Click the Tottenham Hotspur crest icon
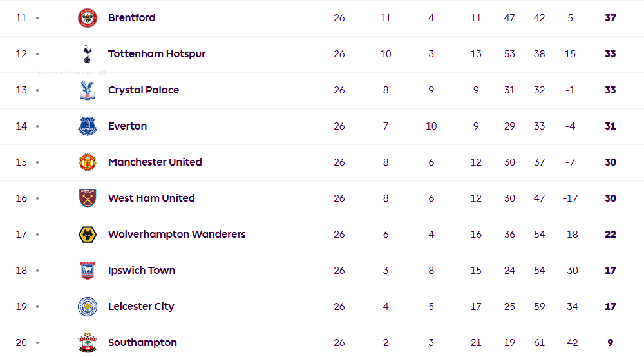The height and width of the screenshot is (357, 644). point(87,54)
